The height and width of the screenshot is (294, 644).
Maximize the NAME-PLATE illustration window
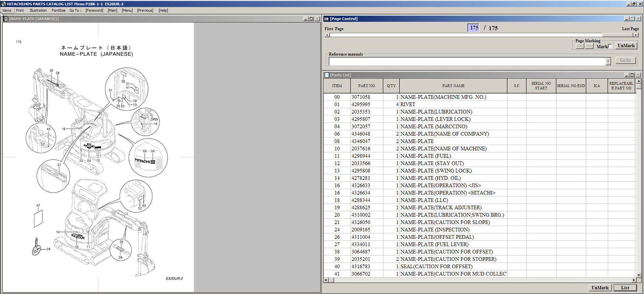tap(311, 19)
